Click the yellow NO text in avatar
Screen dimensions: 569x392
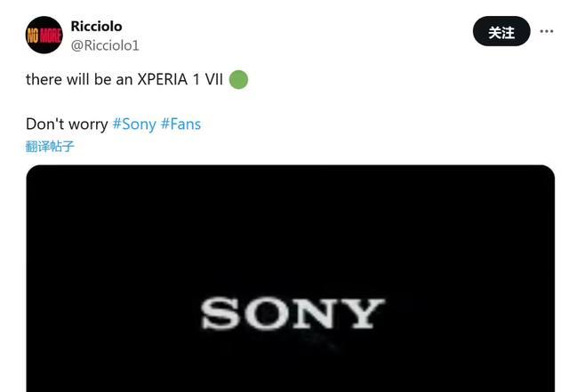point(33,36)
